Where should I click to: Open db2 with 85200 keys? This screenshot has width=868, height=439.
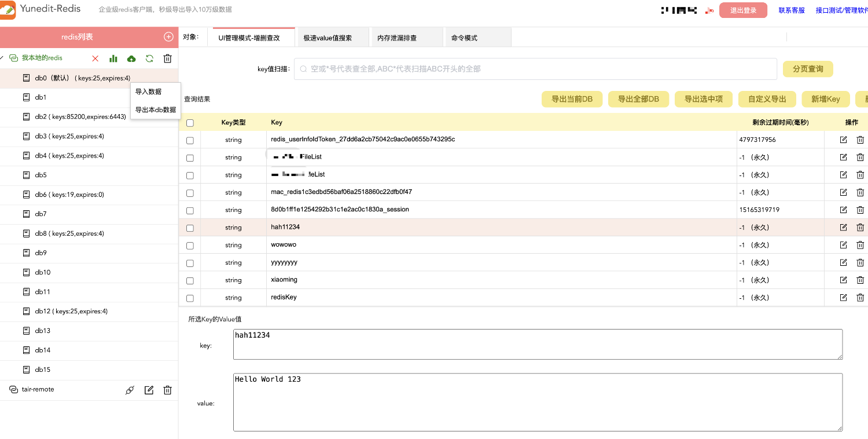tap(80, 117)
